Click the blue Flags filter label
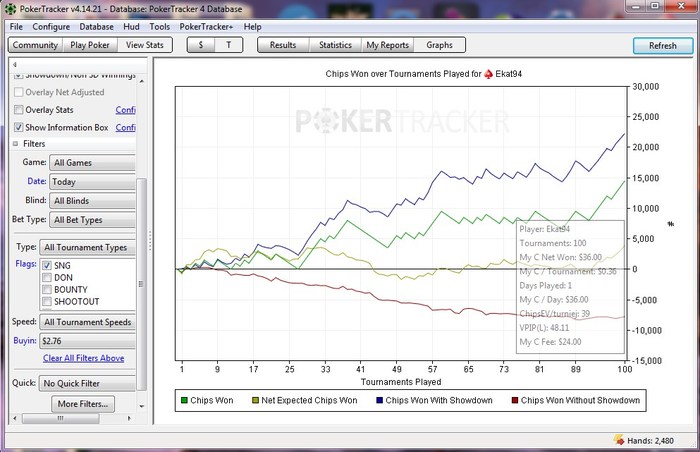The width and height of the screenshot is (700, 452). point(26,264)
